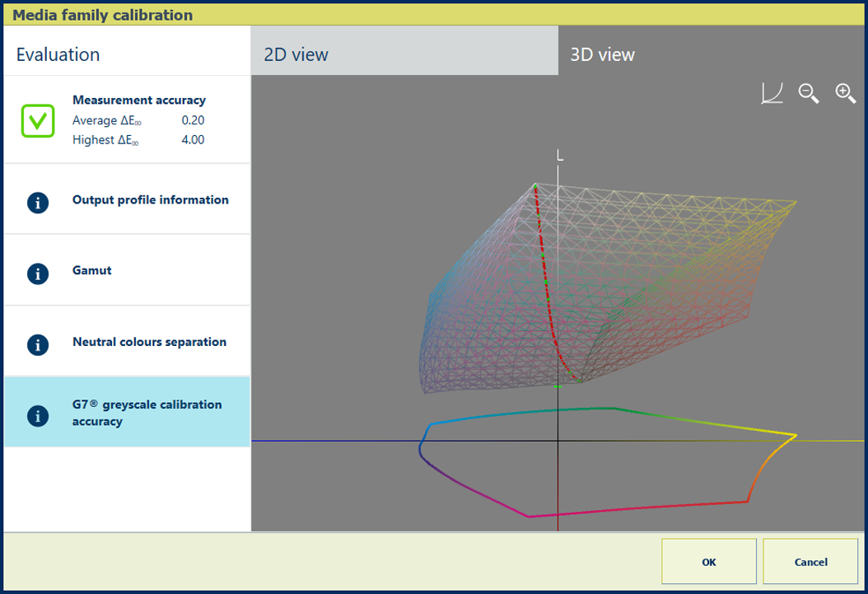Cancel the media family calibration dialog

pyautogui.click(x=810, y=562)
